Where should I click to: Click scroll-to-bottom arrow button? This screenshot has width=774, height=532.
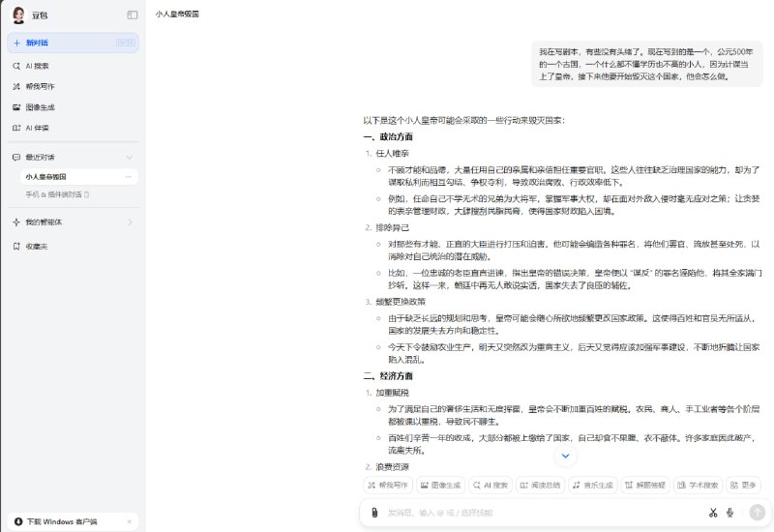566,456
